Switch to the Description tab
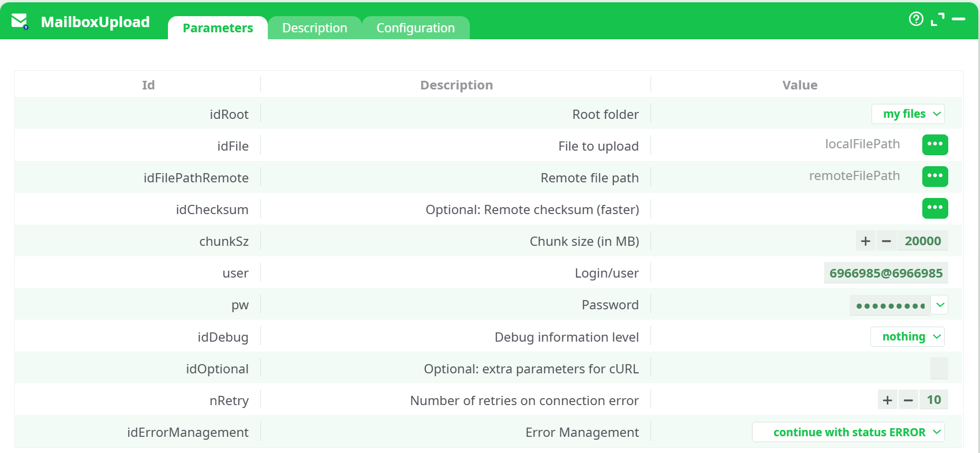The image size is (980, 453). pyautogui.click(x=315, y=27)
